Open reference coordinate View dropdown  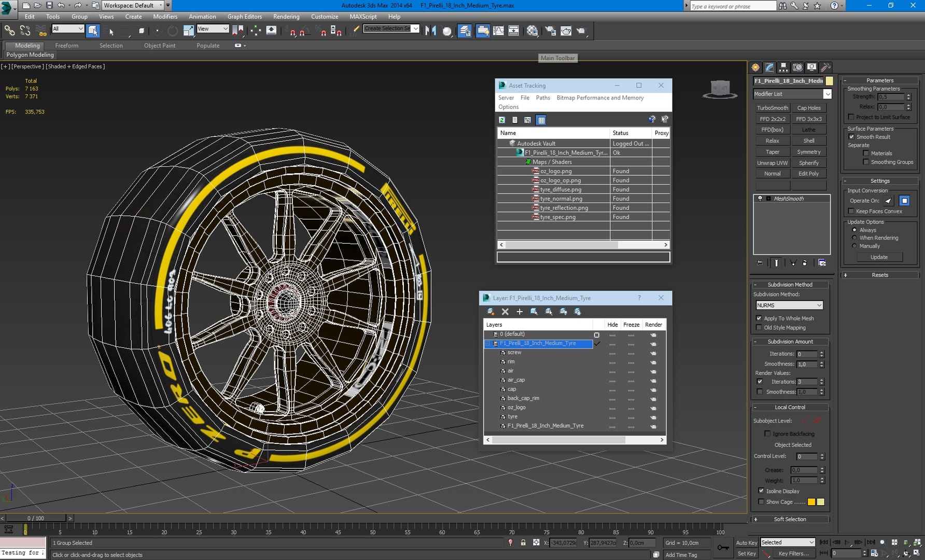tap(213, 29)
